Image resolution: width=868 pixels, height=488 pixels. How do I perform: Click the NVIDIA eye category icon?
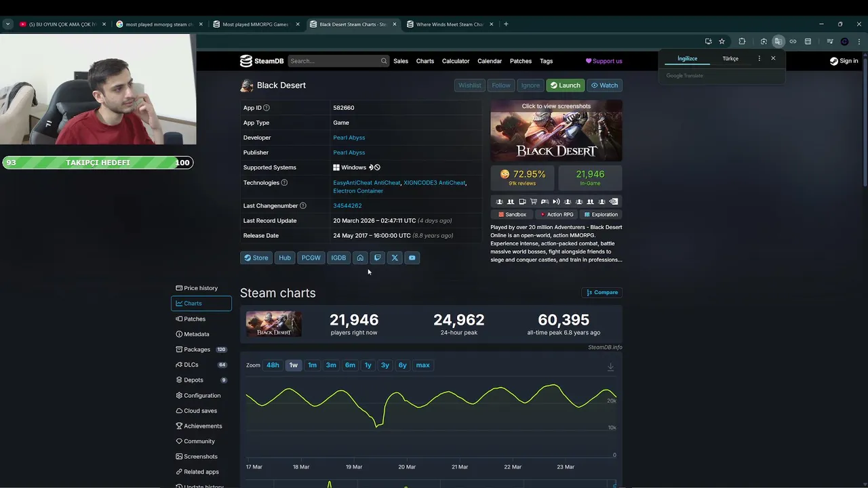[613, 201]
